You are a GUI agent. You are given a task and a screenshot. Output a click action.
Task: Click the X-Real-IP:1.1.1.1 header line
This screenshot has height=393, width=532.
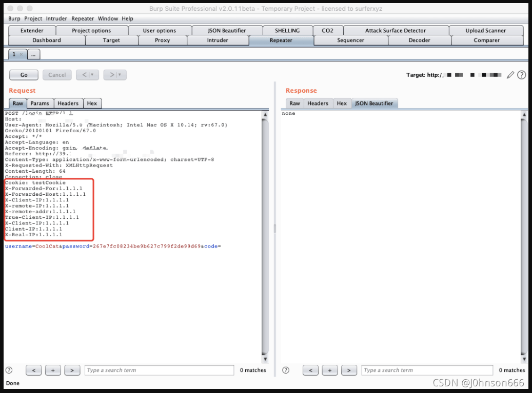click(33, 235)
